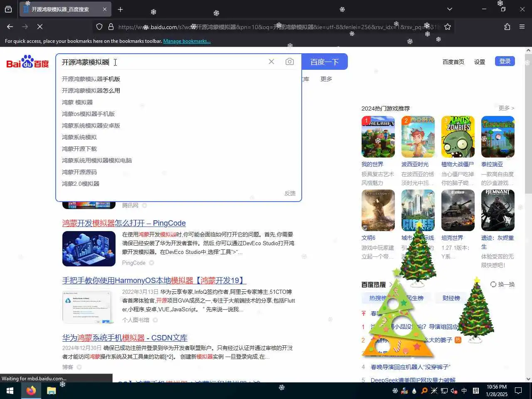Screen dimensions: 532x399
Task: Focus the Baidu search input field
Action: click(162, 62)
